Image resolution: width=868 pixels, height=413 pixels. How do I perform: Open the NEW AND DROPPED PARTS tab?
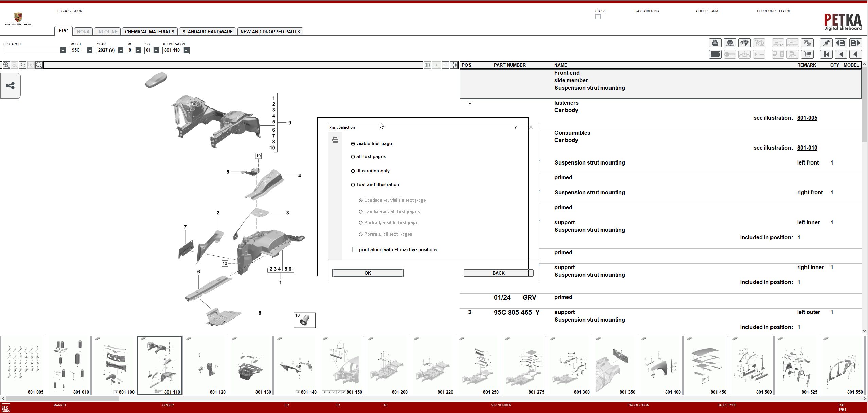click(x=270, y=32)
